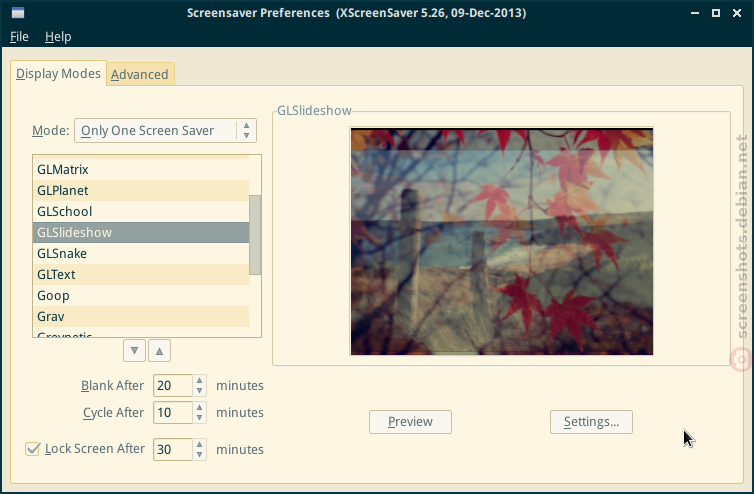Open the window menu icon in title bar
This screenshot has width=754, height=494.
tap(18, 13)
